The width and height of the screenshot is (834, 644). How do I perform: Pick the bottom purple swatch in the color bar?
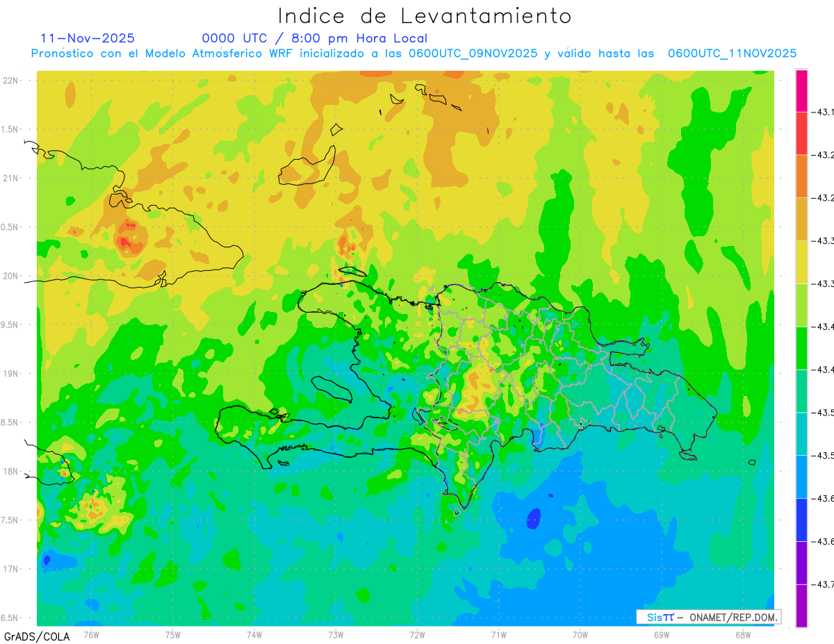pyautogui.click(x=801, y=606)
